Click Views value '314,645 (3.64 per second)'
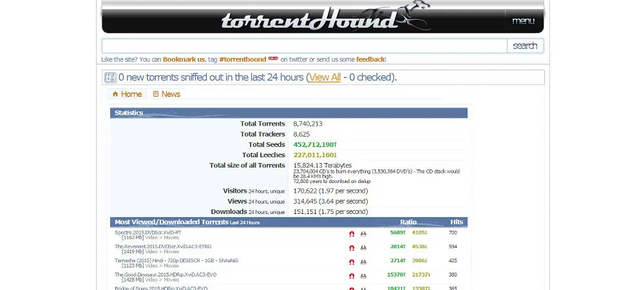The width and height of the screenshot is (644, 290). point(330,201)
